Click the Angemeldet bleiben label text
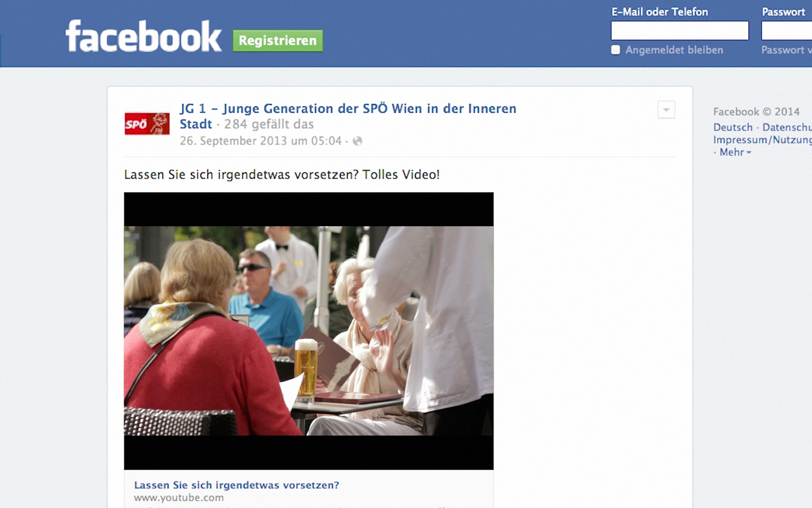The width and height of the screenshot is (812, 508). click(x=674, y=50)
